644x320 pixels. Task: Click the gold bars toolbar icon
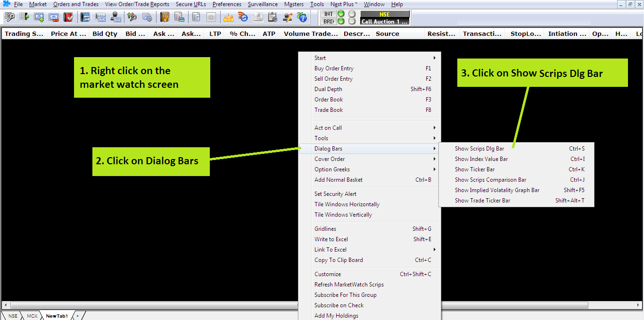click(229, 17)
